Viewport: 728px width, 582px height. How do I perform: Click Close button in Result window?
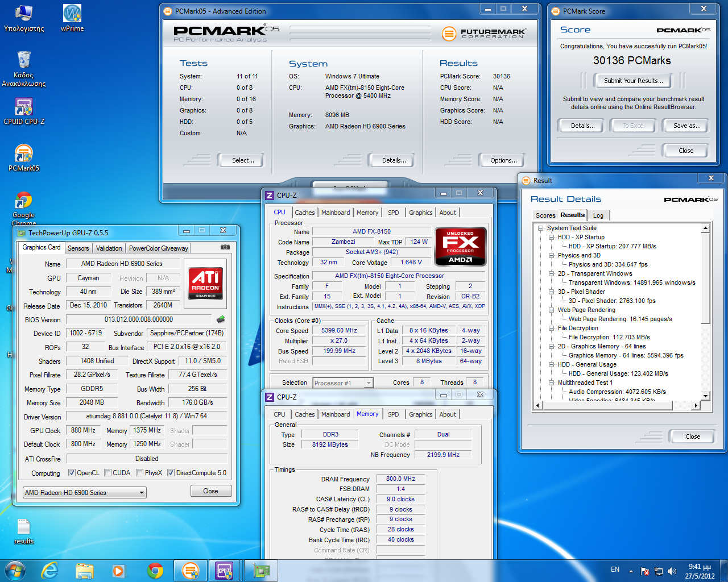coord(693,436)
